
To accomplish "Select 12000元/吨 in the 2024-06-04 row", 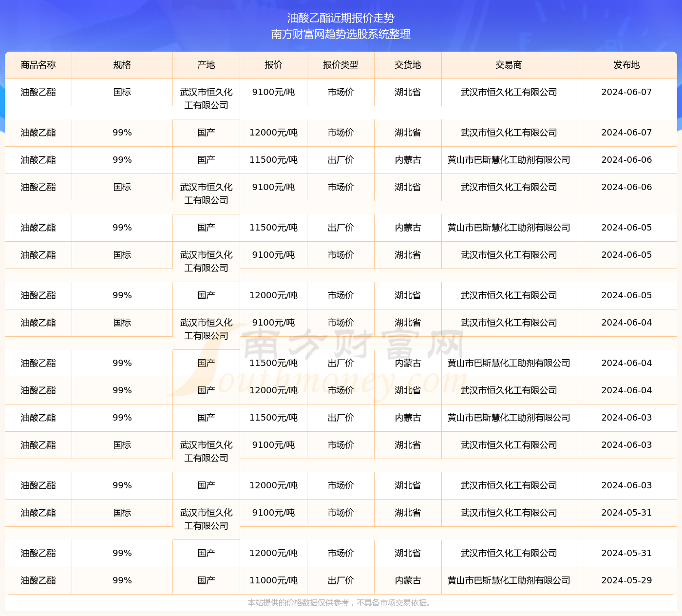I will [x=273, y=390].
